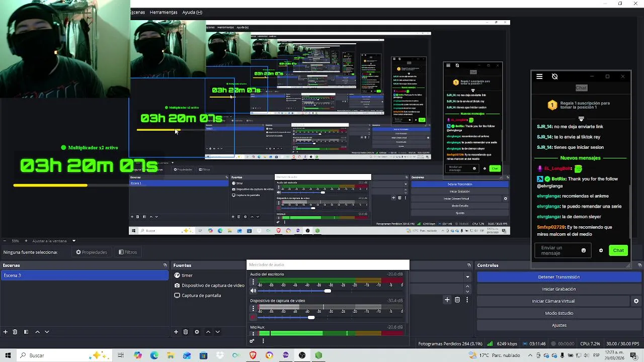Move scene up with the up arrow
Image resolution: width=644 pixels, height=362 pixels.
(37, 332)
